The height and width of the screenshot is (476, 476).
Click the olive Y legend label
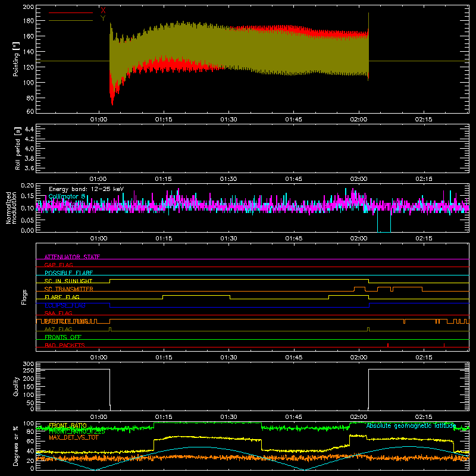(103, 18)
